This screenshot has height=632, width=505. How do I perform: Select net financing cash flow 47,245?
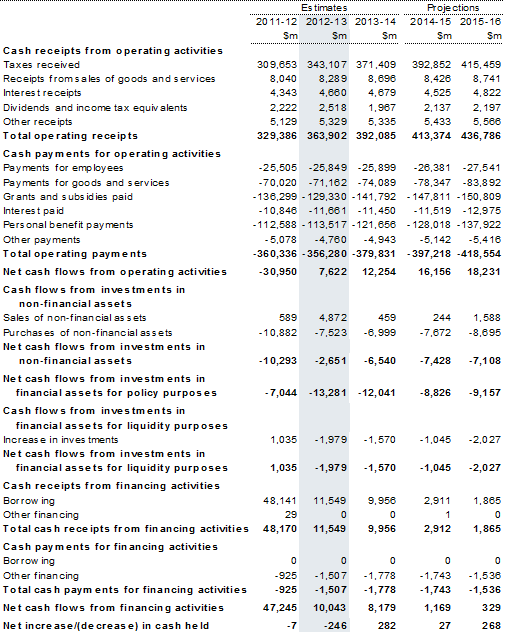click(280, 608)
